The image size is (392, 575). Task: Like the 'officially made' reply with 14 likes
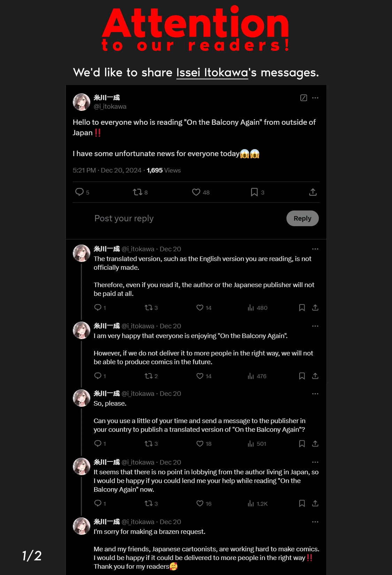pyautogui.click(x=200, y=308)
